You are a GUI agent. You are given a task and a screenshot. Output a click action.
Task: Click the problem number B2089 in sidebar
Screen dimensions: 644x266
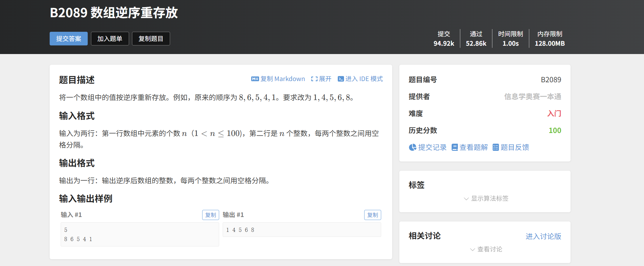pos(551,80)
